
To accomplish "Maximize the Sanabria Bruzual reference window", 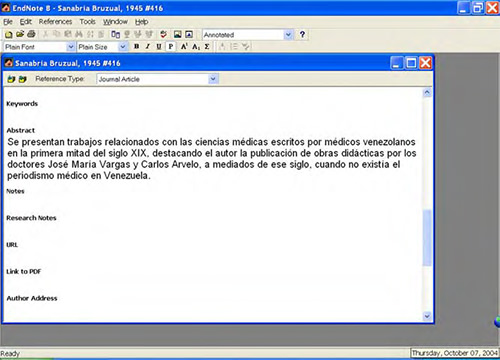I will point(411,63).
